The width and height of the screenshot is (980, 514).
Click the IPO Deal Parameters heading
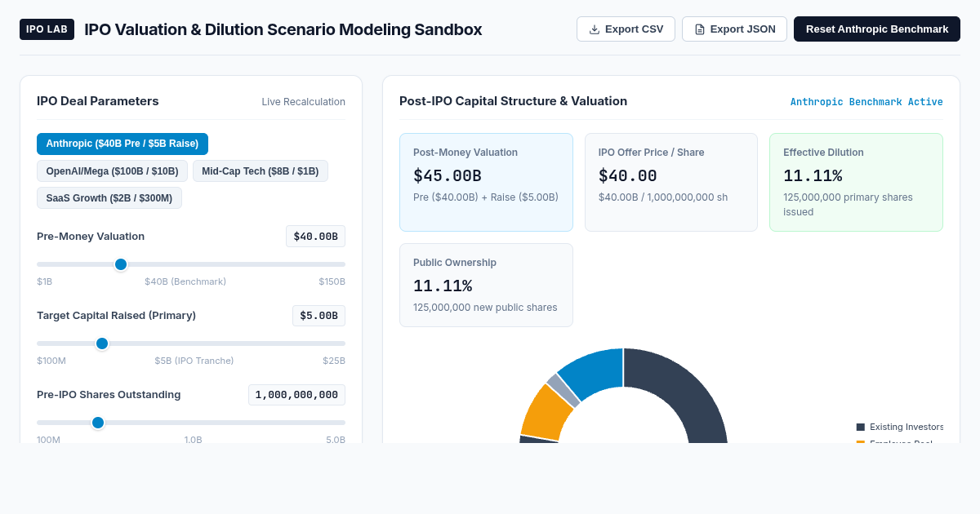pyautogui.click(x=98, y=101)
